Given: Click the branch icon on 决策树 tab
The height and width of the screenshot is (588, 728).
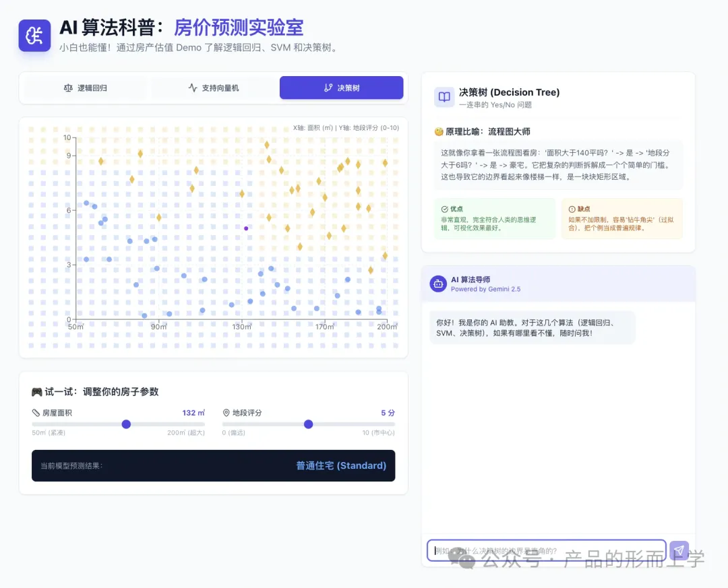Looking at the screenshot, I should [x=328, y=88].
